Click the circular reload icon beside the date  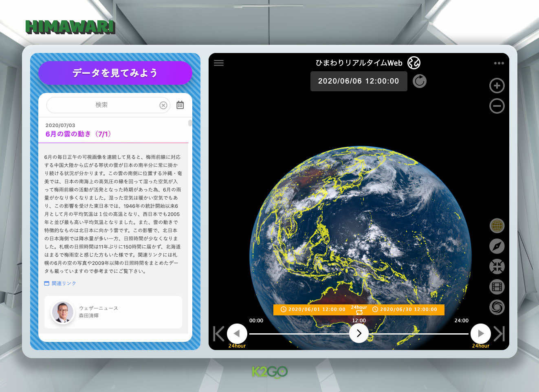pyautogui.click(x=419, y=81)
